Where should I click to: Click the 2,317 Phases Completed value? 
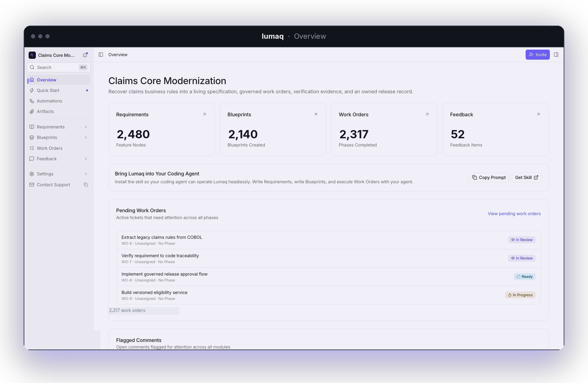(354, 134)
